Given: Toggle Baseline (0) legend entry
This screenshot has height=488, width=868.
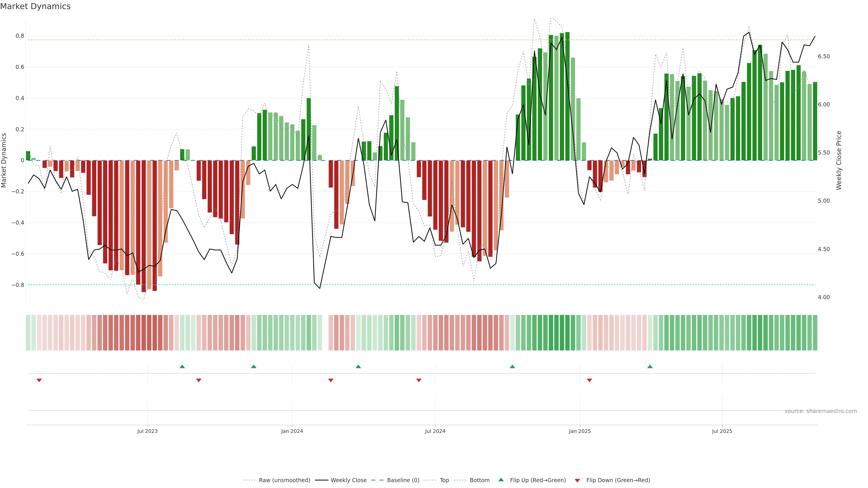Looking at the screenshot, I should pos(403,480).
